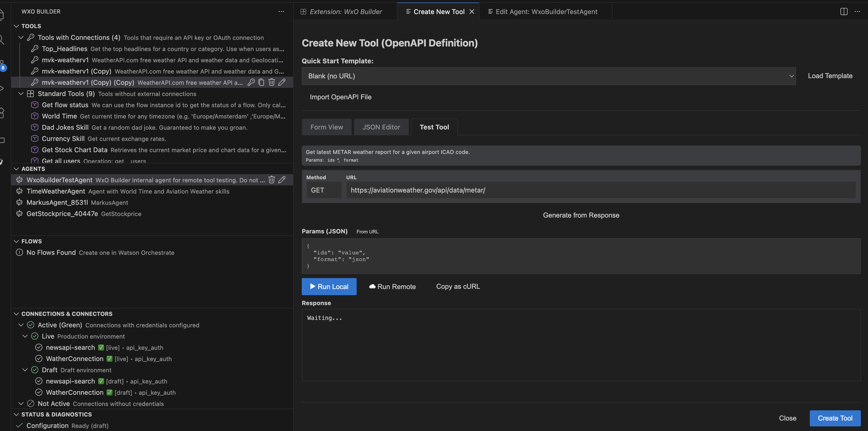Viewport: 868px width, 431px height.
Task: Duplicate mvk-weatherv1 (Copy) (Copy) via the copy icon
Action: coord(261,82)
